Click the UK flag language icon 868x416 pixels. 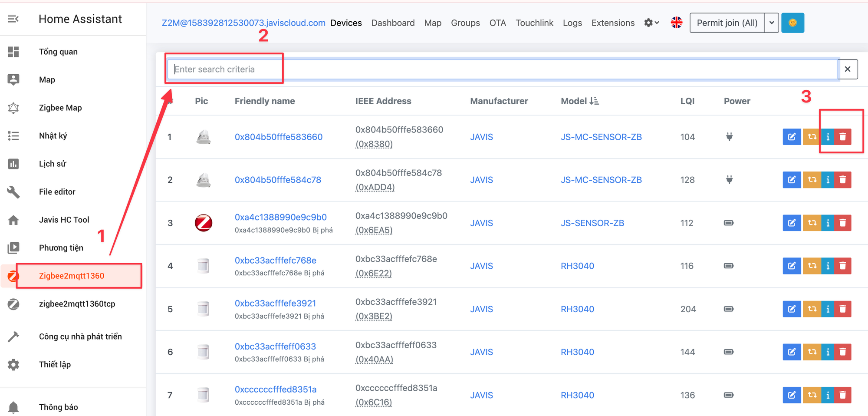pyautogui.click(x=676, y=23)
